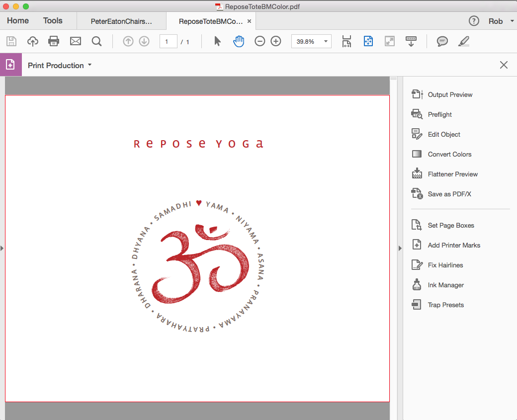Click the send by email envelope icon
The image size is (517, 420).
tap(76, 41)
